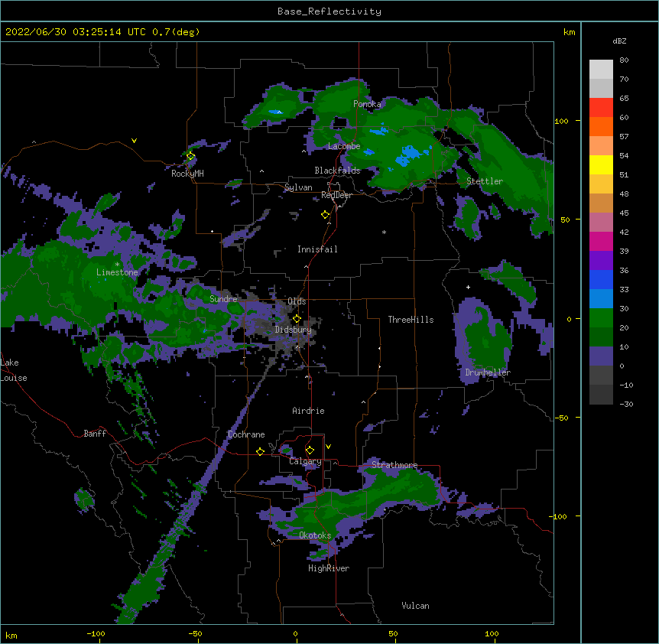Image resolution: width=659 pixels, height=644 pixels.
Task: Click the Sylvan city label
Action: coord(298,187)
